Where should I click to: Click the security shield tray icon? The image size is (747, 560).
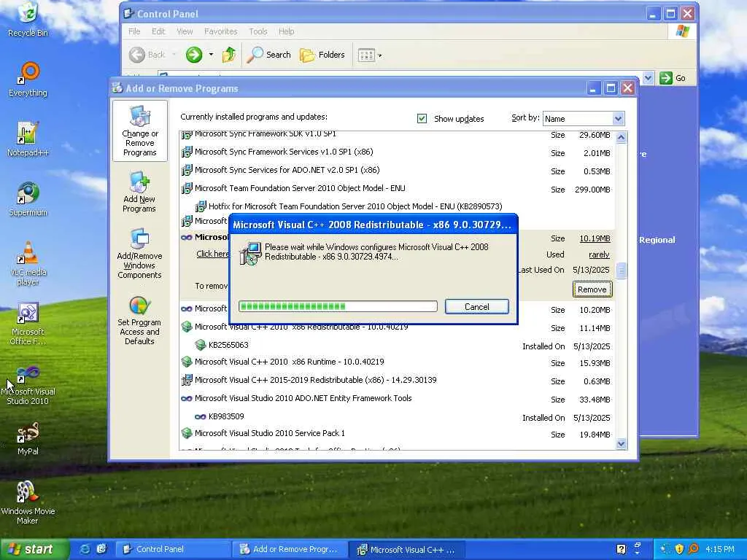tap(679, 549)
